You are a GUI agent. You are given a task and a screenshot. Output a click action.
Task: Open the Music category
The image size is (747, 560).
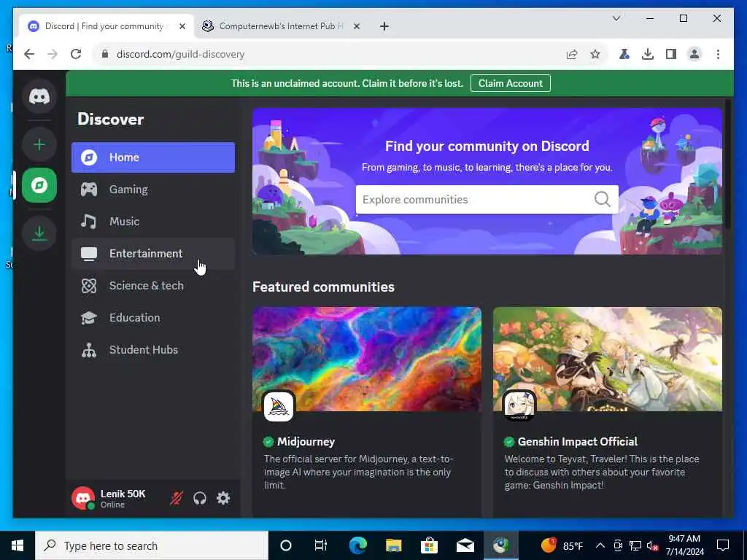(x=153, y=221)
